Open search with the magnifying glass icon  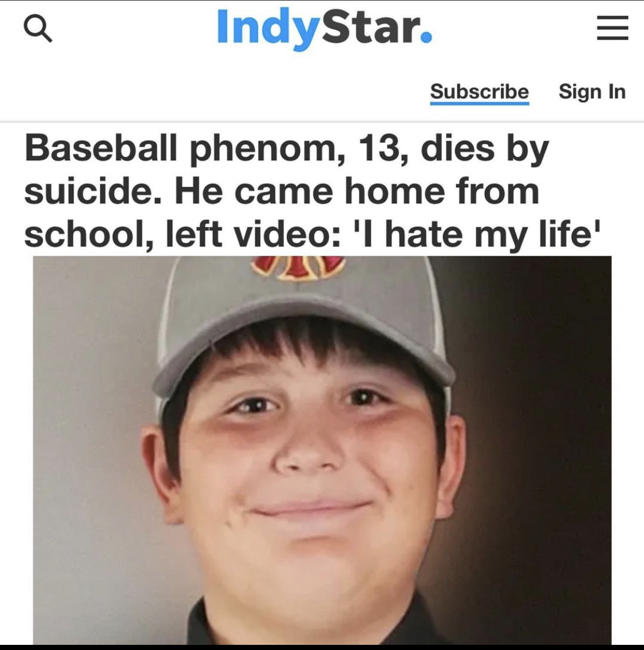(x=38, y=28)
